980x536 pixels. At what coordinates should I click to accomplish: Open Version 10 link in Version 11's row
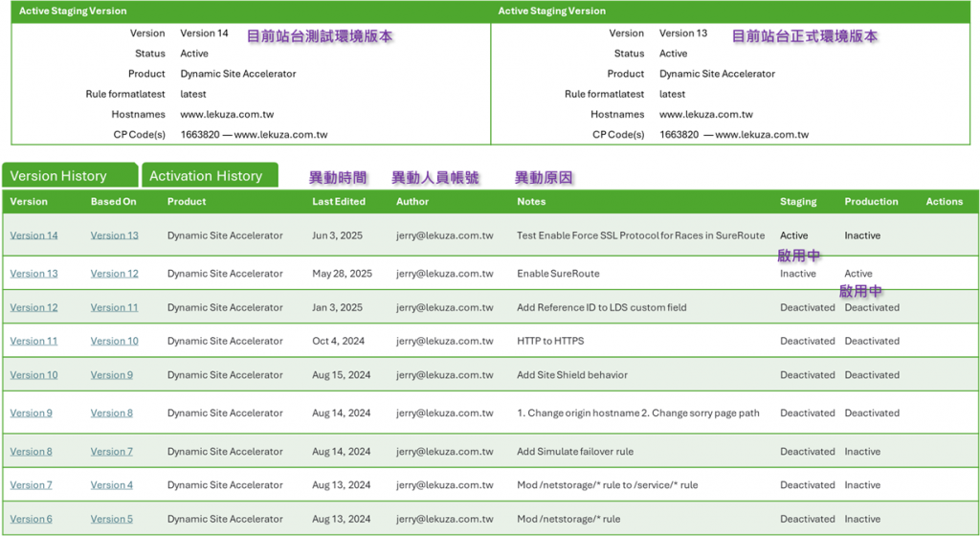(115, 341)
